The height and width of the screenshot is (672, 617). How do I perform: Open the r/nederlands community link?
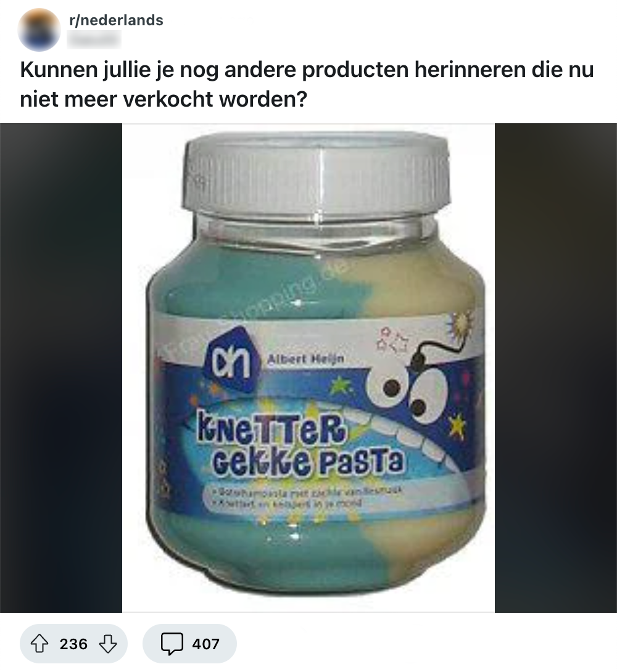[x=116, y=20]
